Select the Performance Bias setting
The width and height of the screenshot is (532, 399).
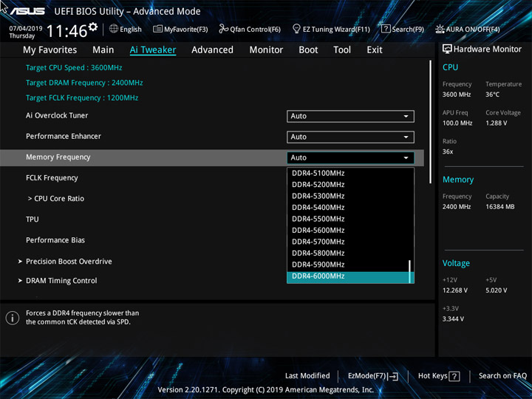click(55, 240)
